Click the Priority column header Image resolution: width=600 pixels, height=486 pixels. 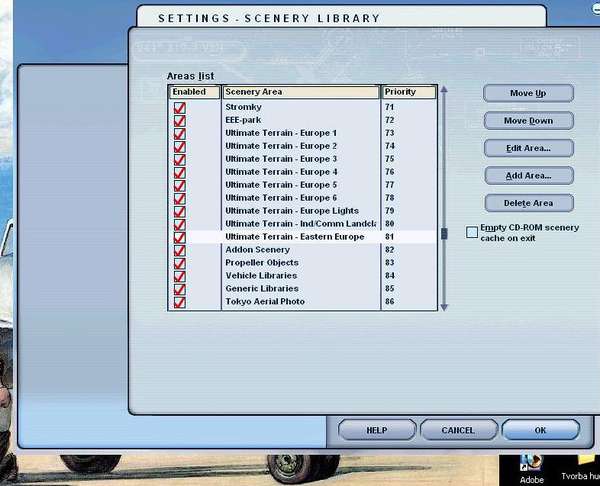[409, 92]
